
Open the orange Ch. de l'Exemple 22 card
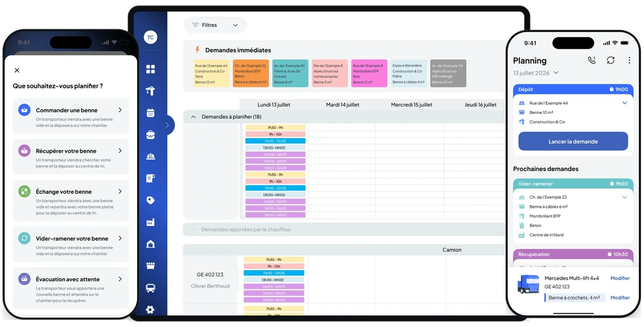(x=251, y=73)
